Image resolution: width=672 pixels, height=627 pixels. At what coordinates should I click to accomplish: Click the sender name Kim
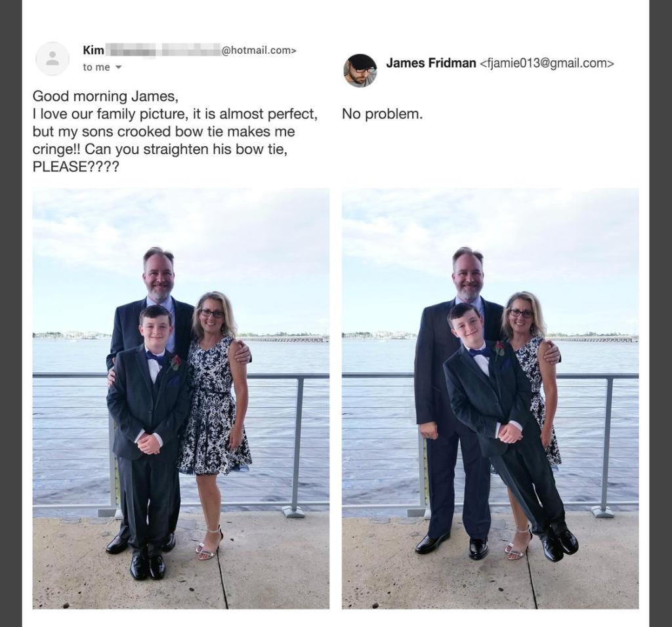point(93,50)
